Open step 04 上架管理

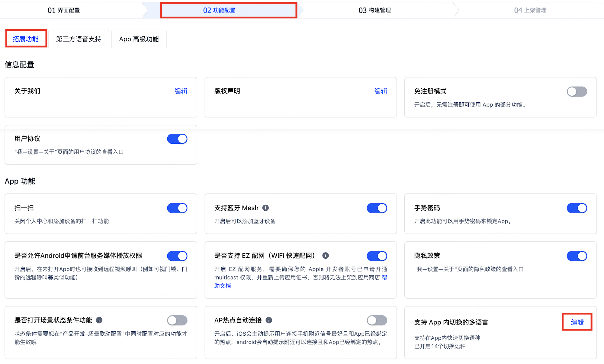(x=530, y=10)
